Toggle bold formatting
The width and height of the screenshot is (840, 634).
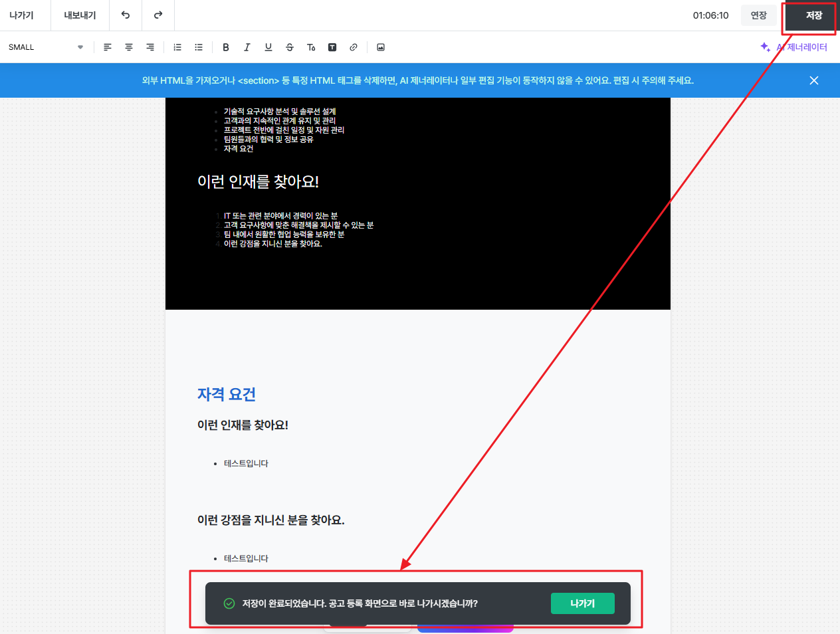point(226,47)
